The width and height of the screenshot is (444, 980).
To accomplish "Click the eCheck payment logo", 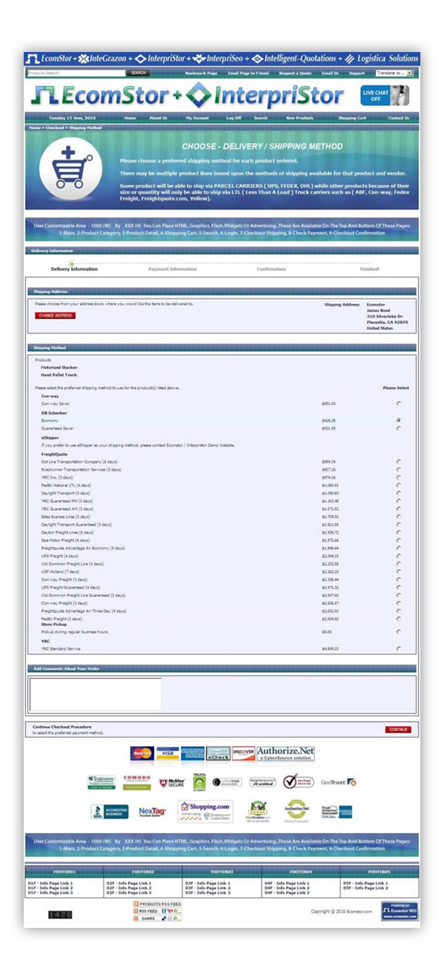I will [x=218, y=753].
